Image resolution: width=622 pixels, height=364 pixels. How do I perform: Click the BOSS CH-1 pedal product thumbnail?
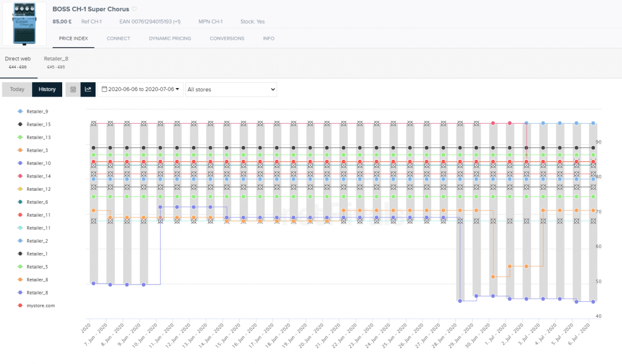(x=24, y=24)
